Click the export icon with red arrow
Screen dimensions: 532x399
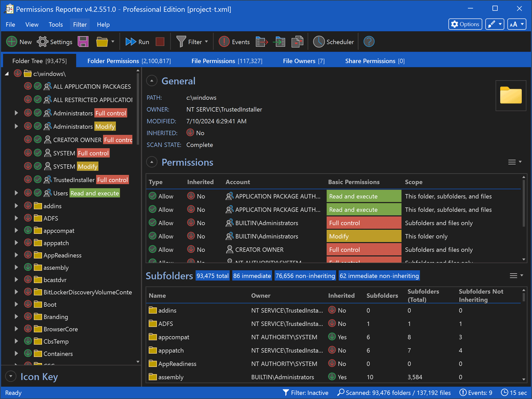261,42
